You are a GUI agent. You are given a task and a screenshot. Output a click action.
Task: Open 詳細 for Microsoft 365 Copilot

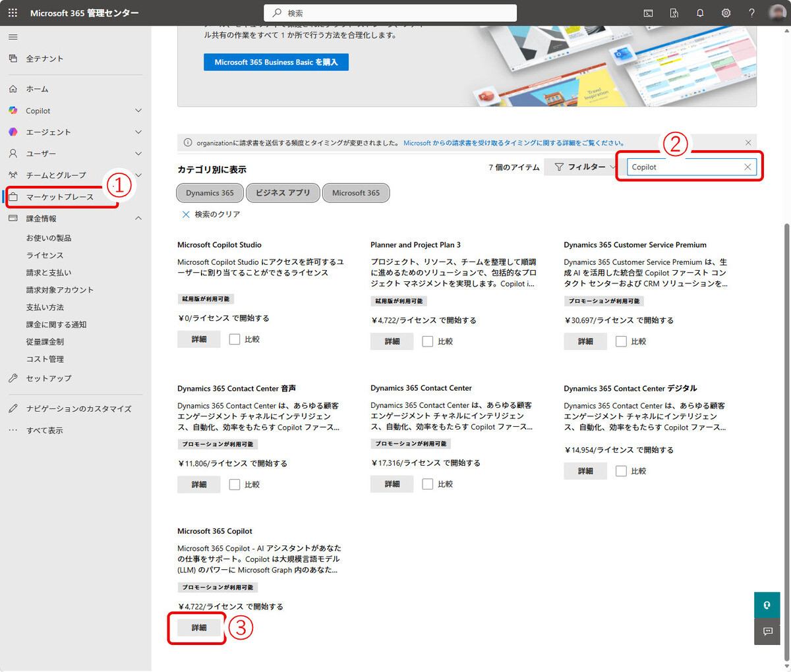(x=199, y=628)
